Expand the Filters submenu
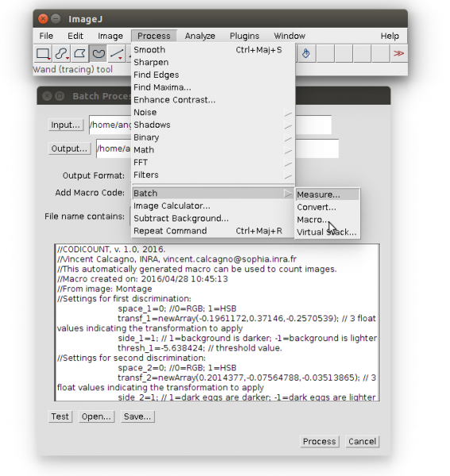 213,175
